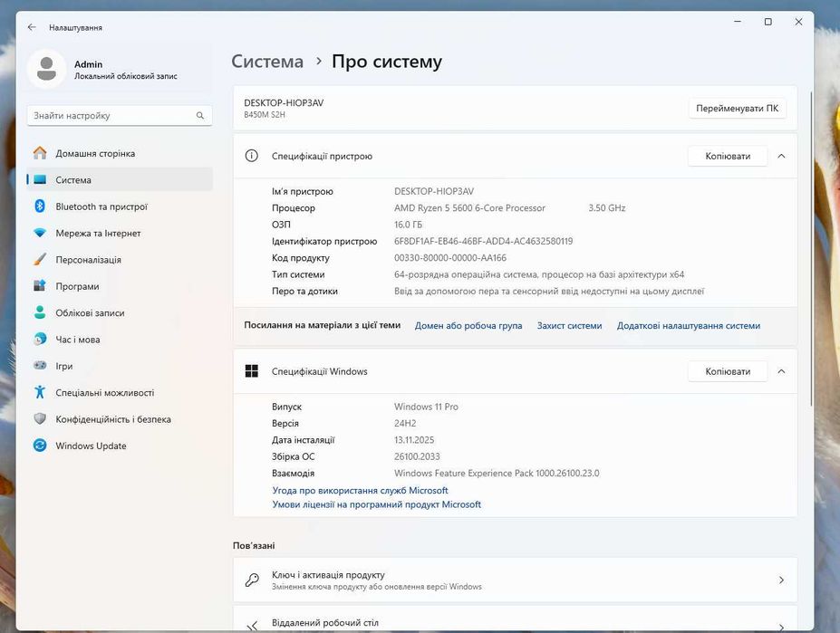Screen dimensions: 840x633
Task: Click device ID 6F8DF1AF-EB46-46BF-ADD4-AC4632580119
Action: 483,241
